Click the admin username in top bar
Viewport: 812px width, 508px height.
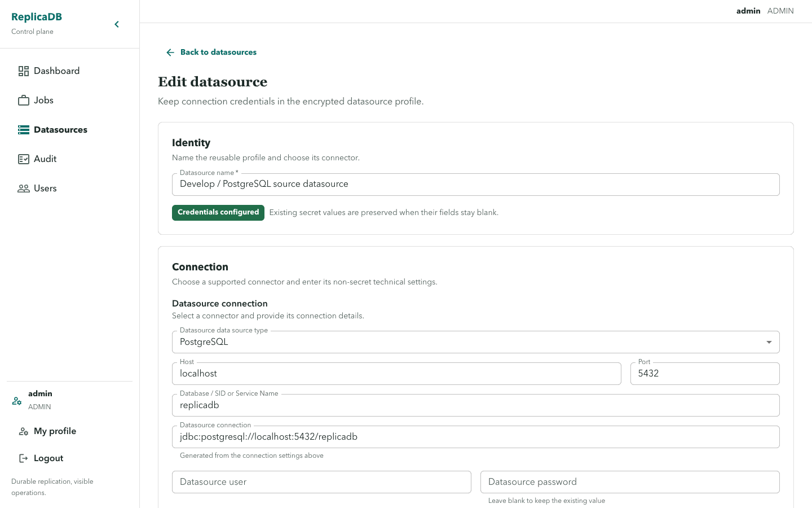tap(748, 11)
